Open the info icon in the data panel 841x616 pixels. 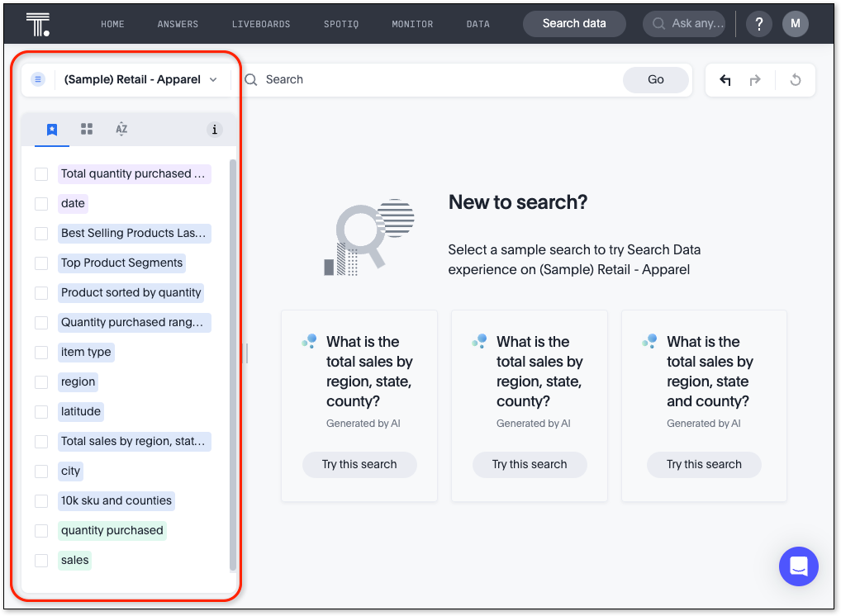pos(214,130)
